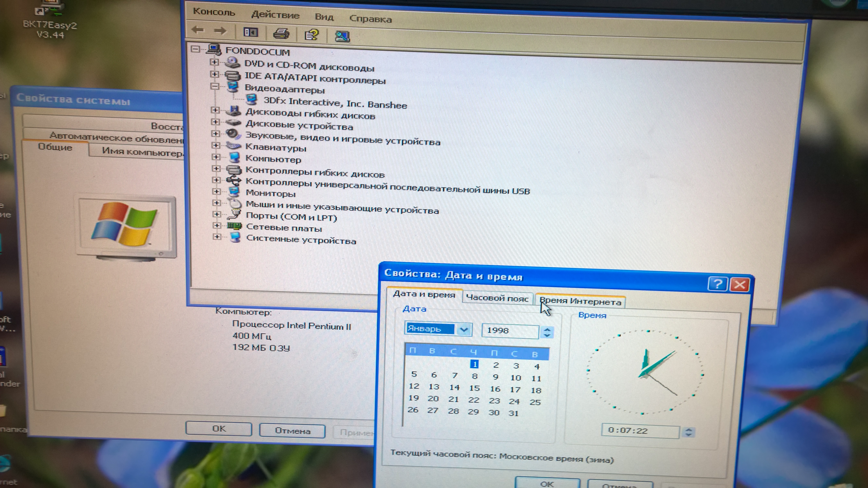Click the time spinner arrows
The height and width of the screenshot is (488, 868).
point(689,432)
